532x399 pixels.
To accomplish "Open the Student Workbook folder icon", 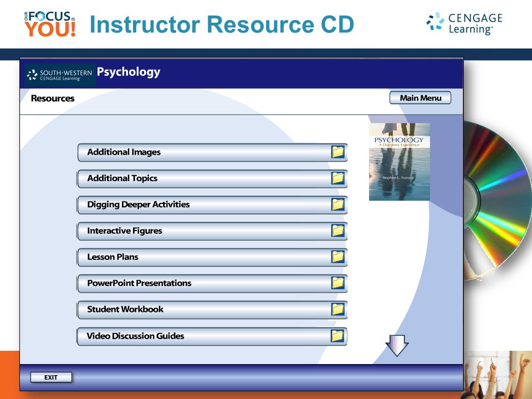I will pos(338,309).
